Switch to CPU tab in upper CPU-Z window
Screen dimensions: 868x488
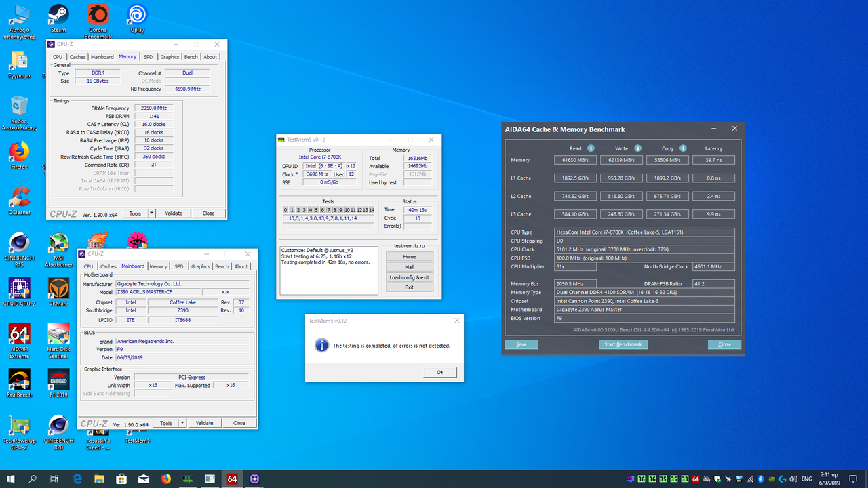[58, 57]
